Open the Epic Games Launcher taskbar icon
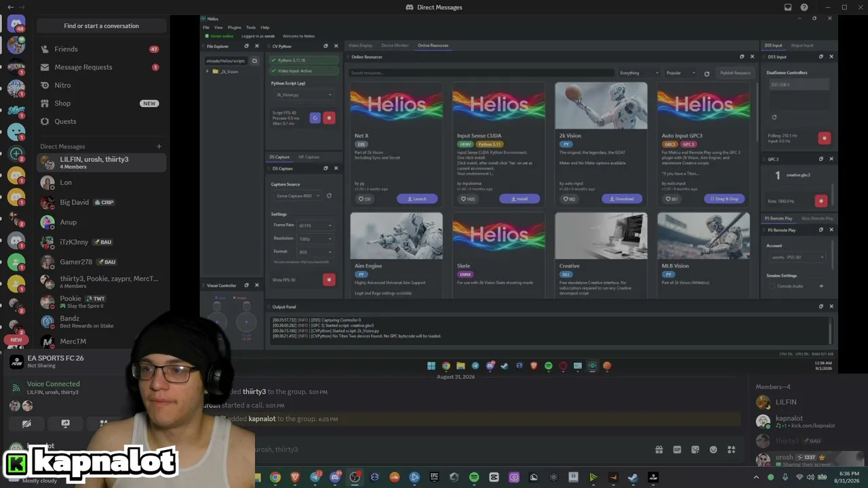Viewport: 868px width, 488px height. point(435,477)
